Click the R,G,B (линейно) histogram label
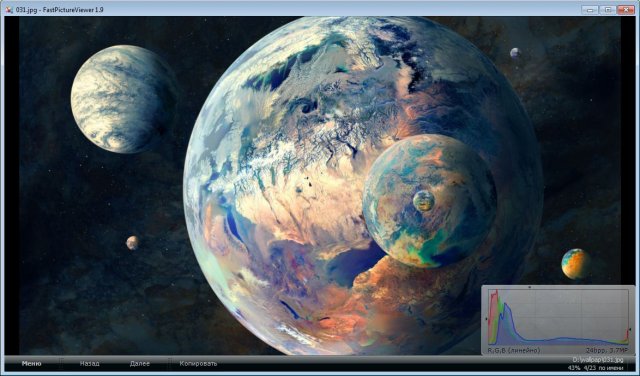The image size is (640, 376). click(x=514, y=350)
